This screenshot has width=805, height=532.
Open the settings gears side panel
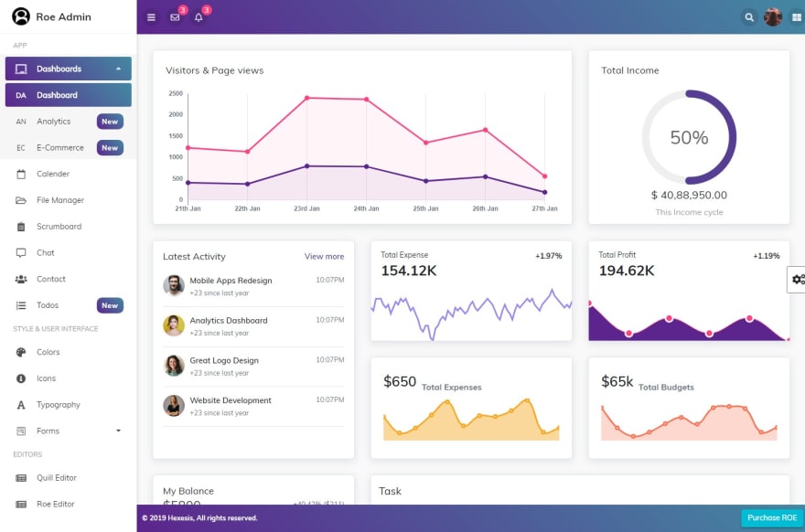(x=798, y=280)
